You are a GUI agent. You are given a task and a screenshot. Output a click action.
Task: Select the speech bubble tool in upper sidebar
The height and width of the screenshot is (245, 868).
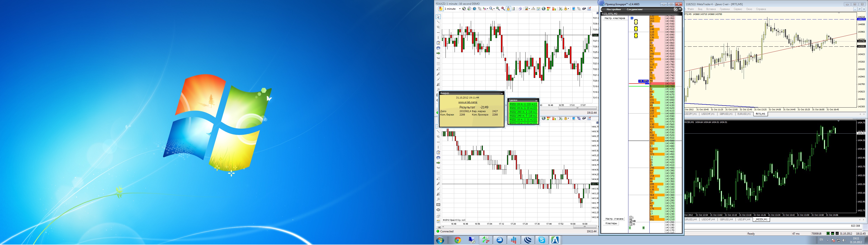coord(438,48)
